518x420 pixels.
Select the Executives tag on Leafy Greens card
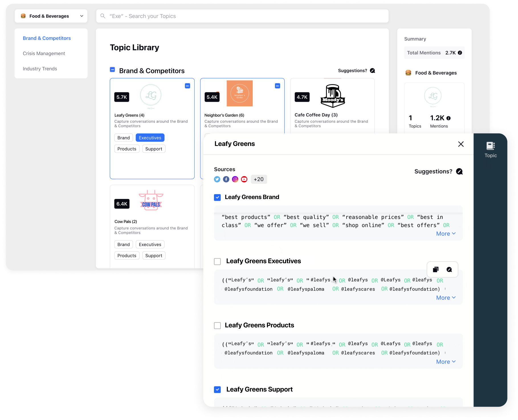[x=150, y=137]
